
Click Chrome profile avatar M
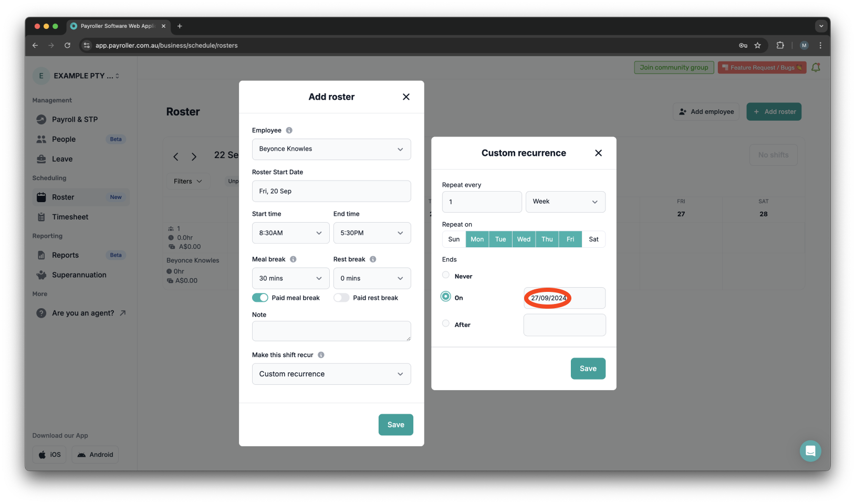(x=804, y=46)
